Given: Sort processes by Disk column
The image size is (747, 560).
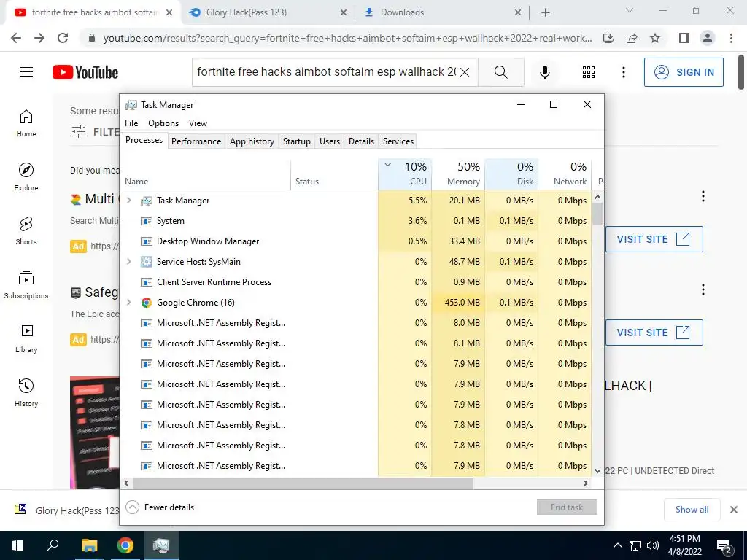Looking at the screenshot, I should pos(511,174).
